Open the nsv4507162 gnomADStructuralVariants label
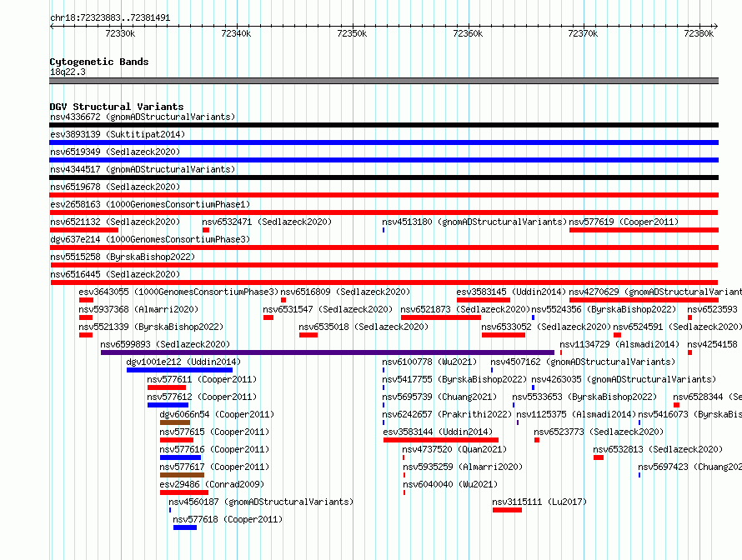Viewport: 742px width, 560px height. (583, 362)
